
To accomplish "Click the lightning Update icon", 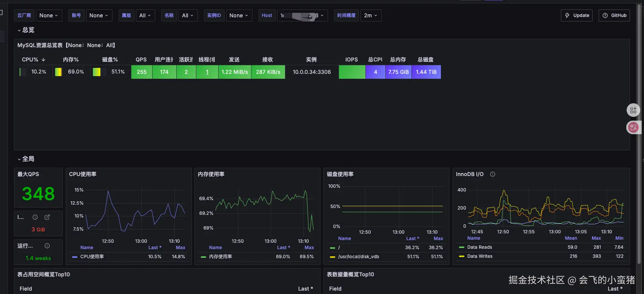I will coord(567,15).
